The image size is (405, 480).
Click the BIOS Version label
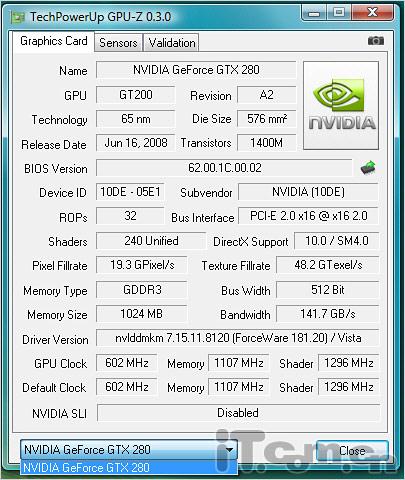(56, 169)
